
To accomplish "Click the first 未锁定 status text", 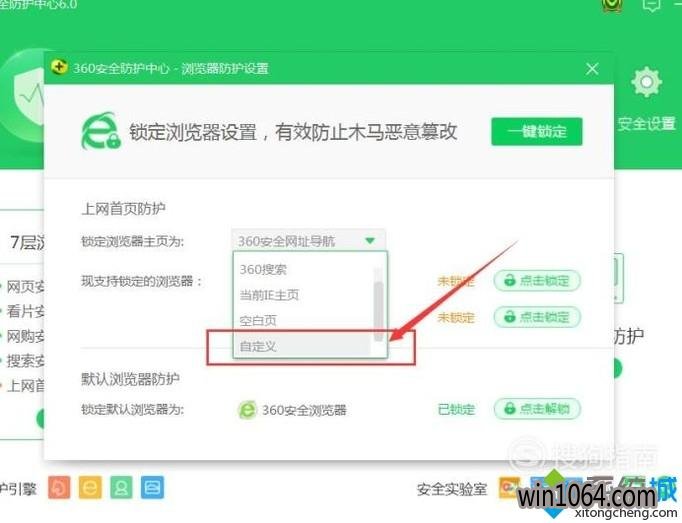I will (456, 281).
